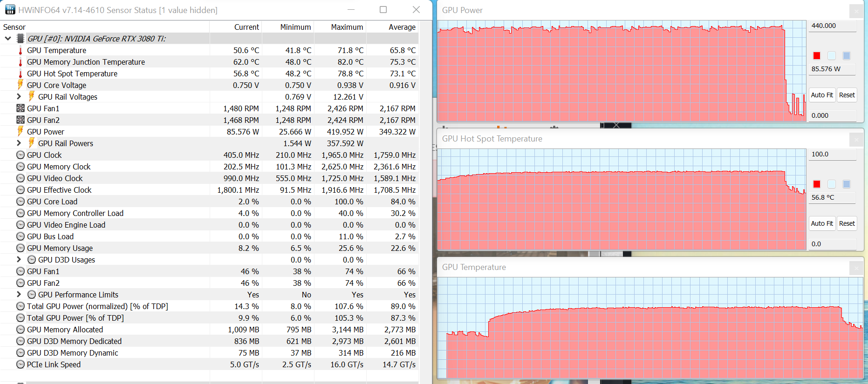Click the 100.0 maximum field in Hot Spot graph
868x384 pixels.
(x=833, y=155)
